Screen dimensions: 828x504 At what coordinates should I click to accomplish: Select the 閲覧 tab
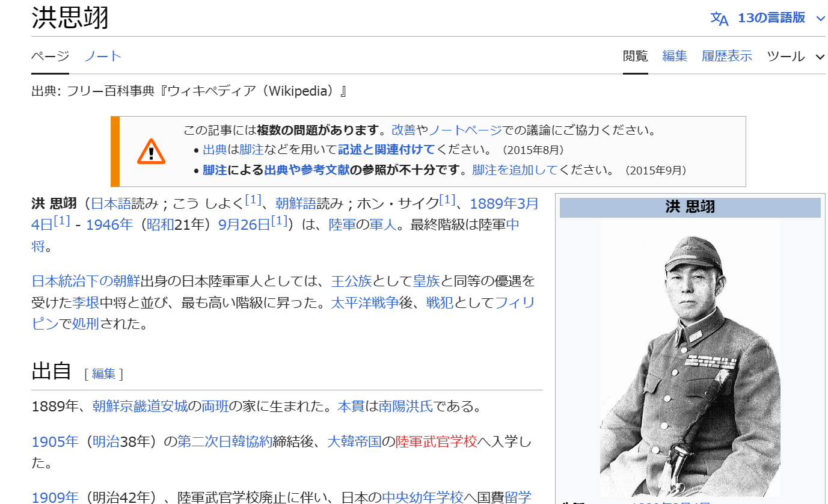tap(635, 57)
